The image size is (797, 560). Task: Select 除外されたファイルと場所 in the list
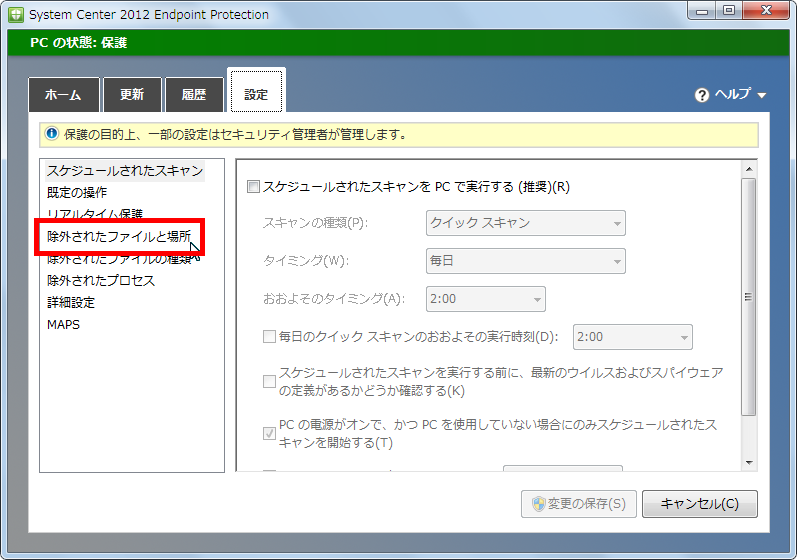point(119,236)
